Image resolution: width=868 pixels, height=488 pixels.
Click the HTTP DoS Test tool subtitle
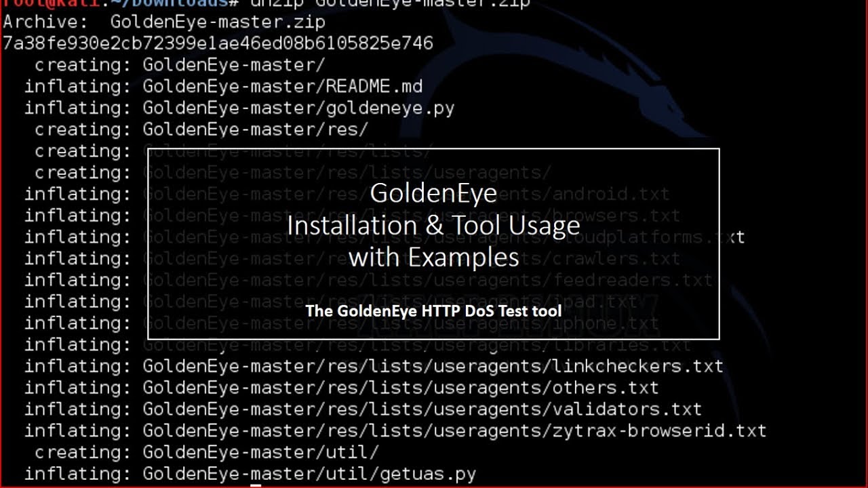(434, 310)
